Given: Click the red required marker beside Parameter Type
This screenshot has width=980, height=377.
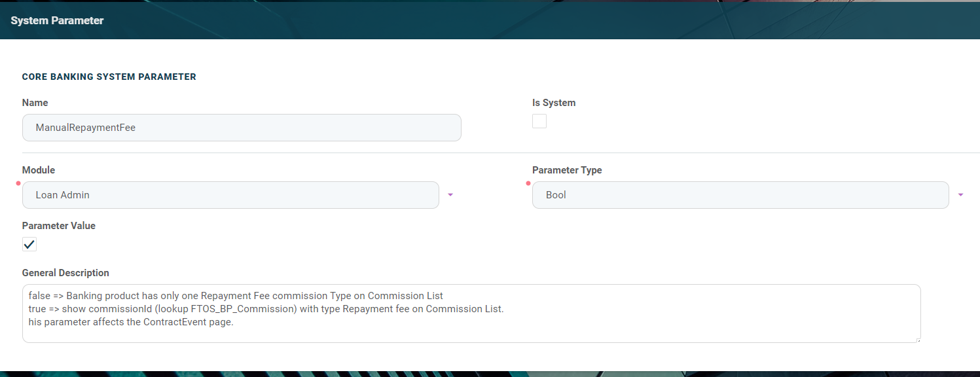Looking at the screenshot, I should pyautogui.click(x=528, y=183).
